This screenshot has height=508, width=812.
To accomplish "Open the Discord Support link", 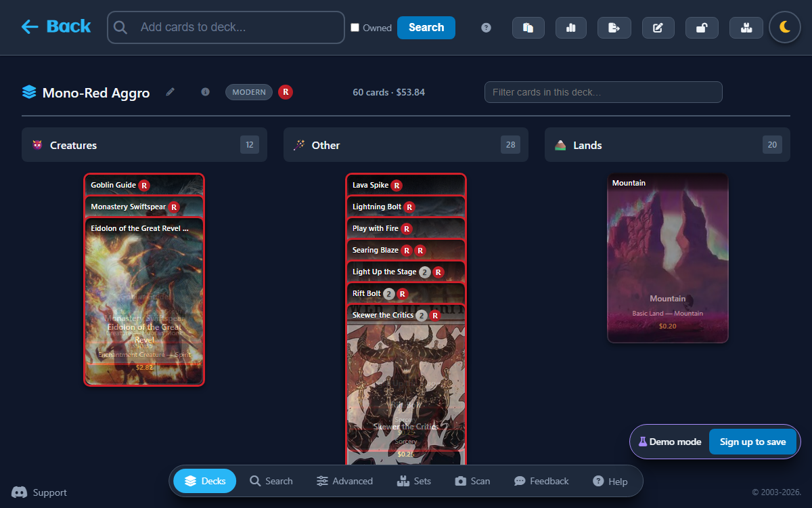I will tap(39, 492).
